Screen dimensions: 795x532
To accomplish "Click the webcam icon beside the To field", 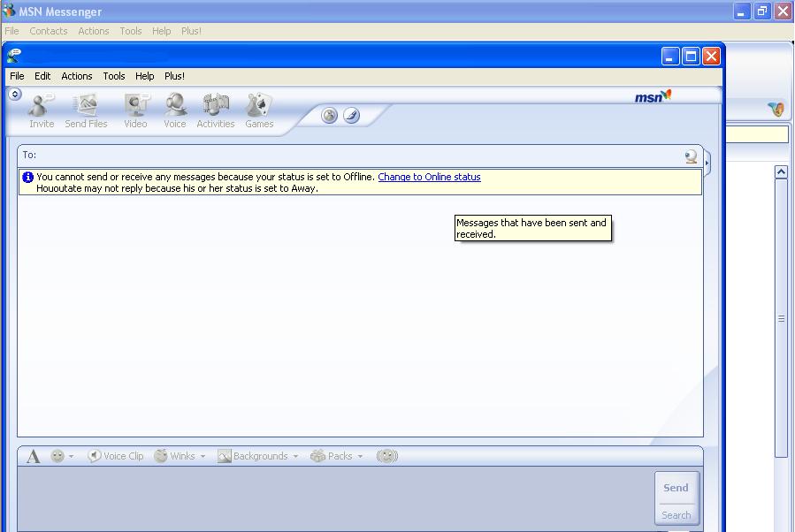I will [x=691, y=156].
